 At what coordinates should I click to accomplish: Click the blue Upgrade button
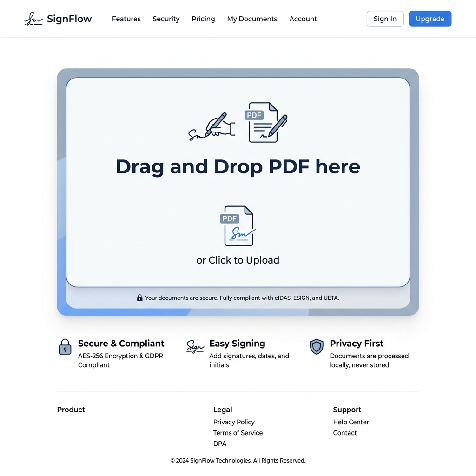tap(430, 19)
